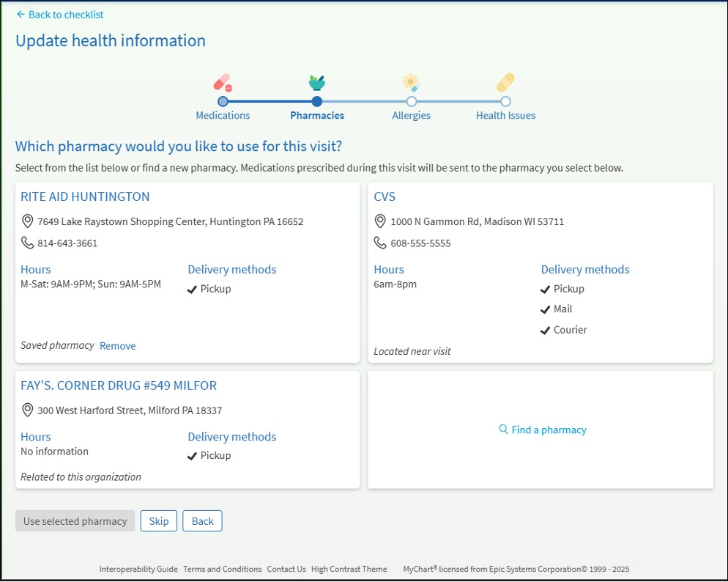Click the Find a pharmacy magnifier icon
This screenshot has height=582, width=728.
pyautogui.click(x=503, y=430)
